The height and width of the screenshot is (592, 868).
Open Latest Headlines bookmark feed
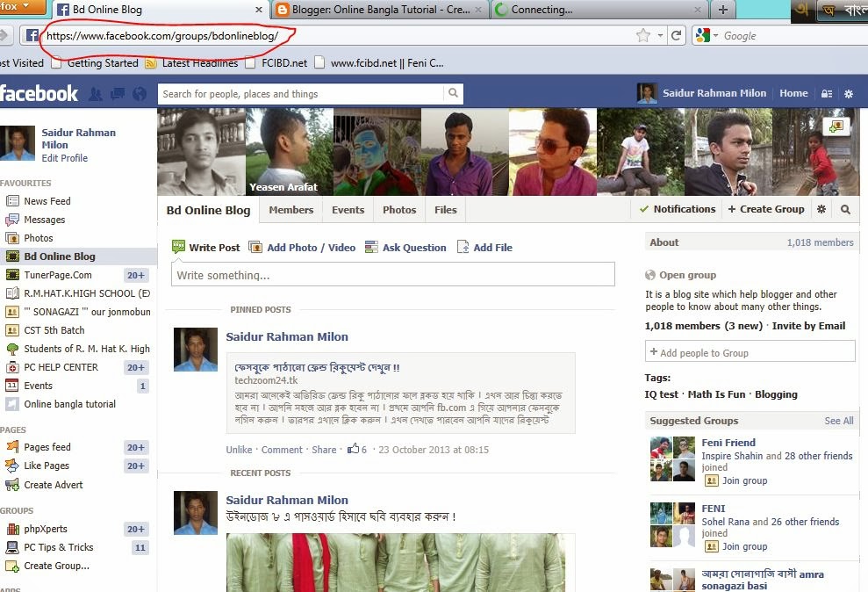click(x=192, y=63)
